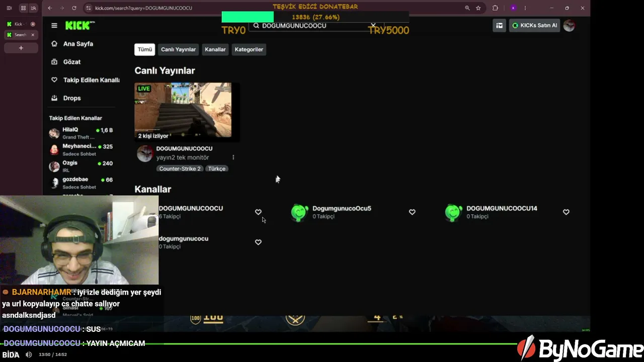
Task: Open Meyhaneci channel in followed list
Action: coord(80,150)
